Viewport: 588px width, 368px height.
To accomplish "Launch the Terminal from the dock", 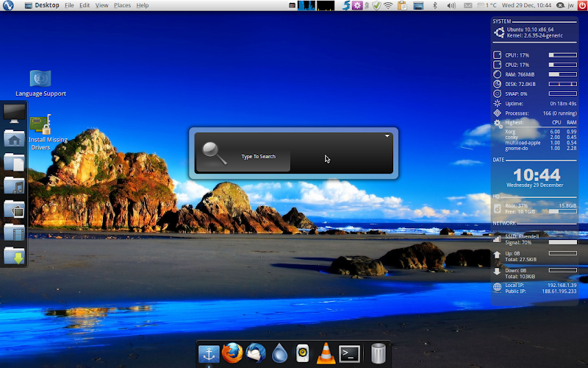I will pos(349,354).
